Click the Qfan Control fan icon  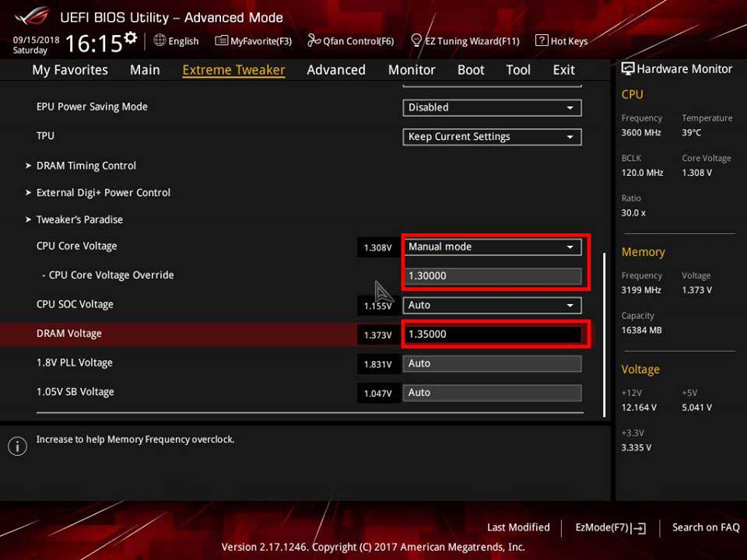314,40
